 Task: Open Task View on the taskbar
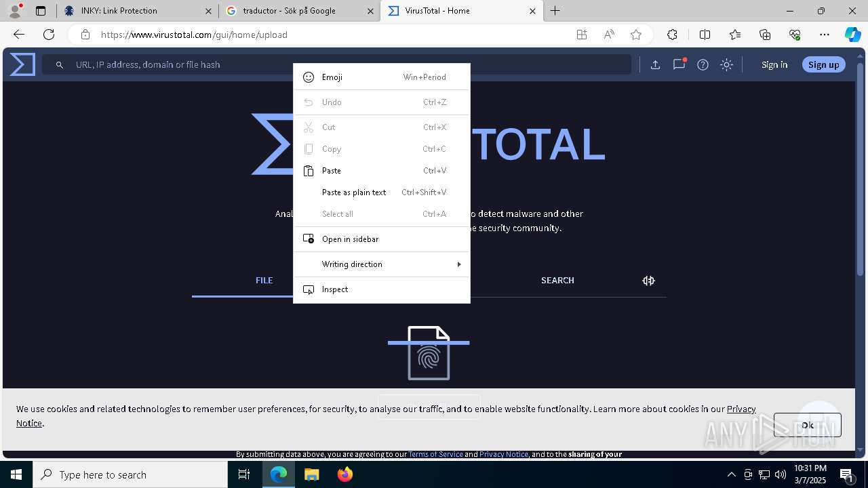[x=244, y=474]
